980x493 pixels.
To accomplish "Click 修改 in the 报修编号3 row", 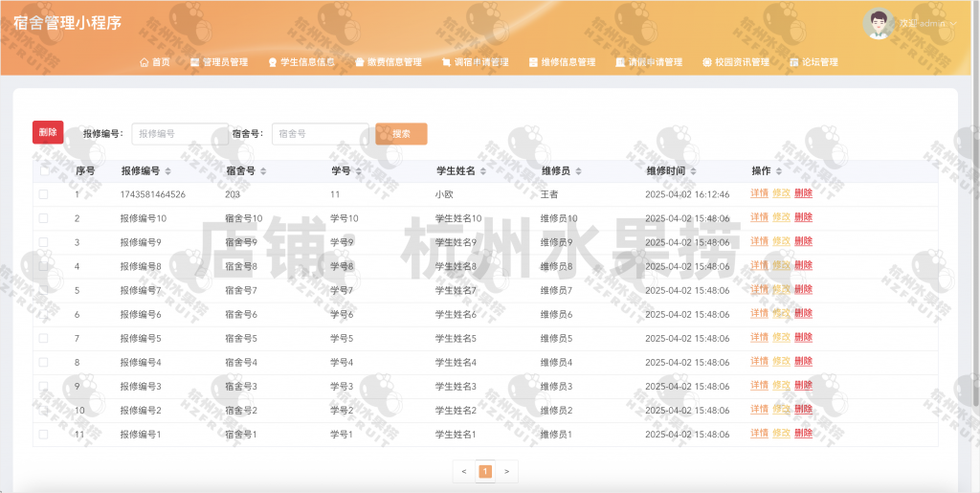I will [x=781, y=385].
